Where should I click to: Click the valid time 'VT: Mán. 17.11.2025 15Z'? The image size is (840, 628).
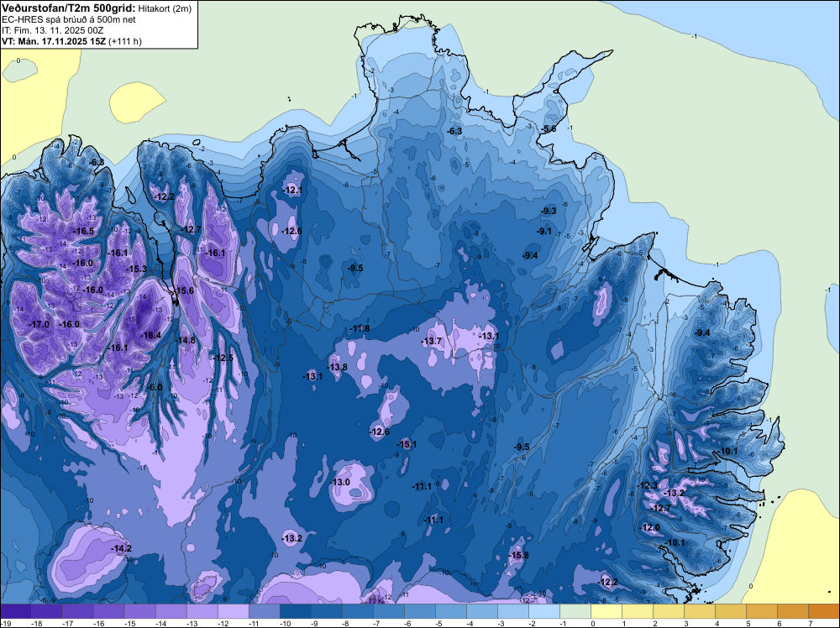[x=54, y=41]
